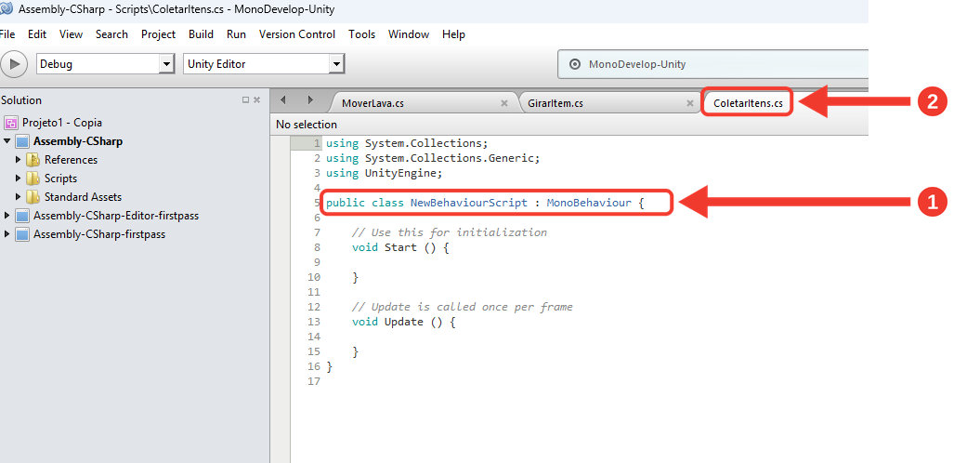Click 'using System.Collections.Generic;' line

(433, 158)
